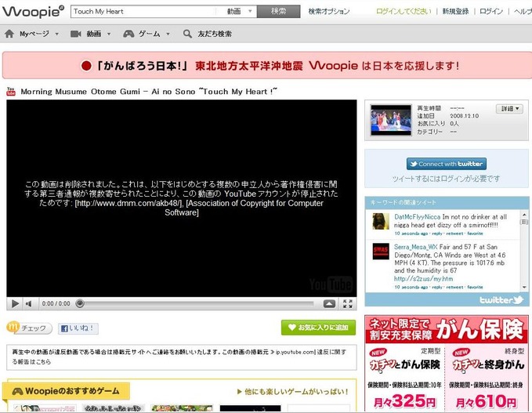Enter fullscreen mode in the player
532x413 pixels.
[348, 303]
